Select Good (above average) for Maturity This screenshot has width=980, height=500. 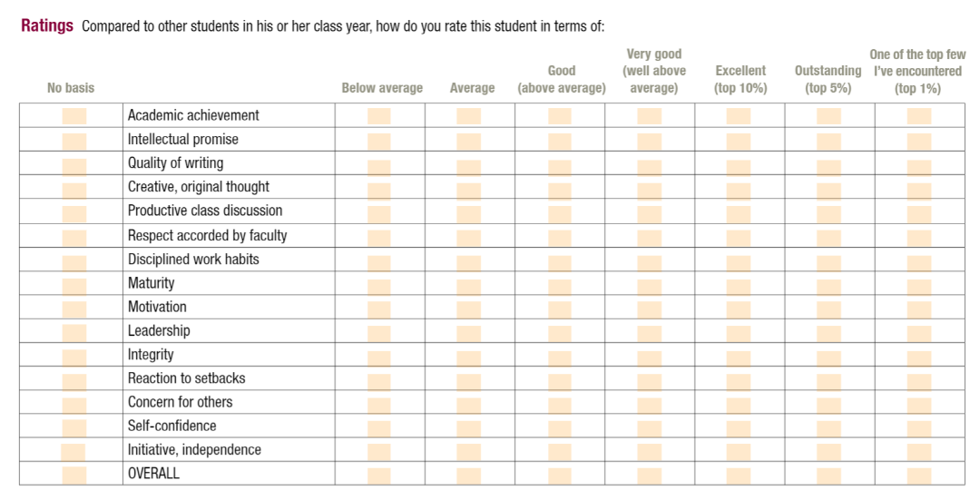[560, 284]
